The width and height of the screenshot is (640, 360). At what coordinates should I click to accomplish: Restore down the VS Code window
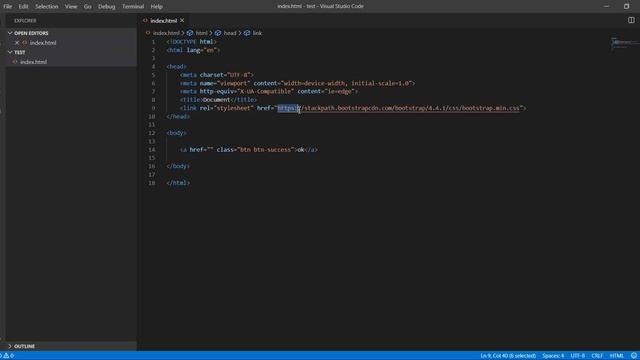pyautogui.click(x=627, y=7)
